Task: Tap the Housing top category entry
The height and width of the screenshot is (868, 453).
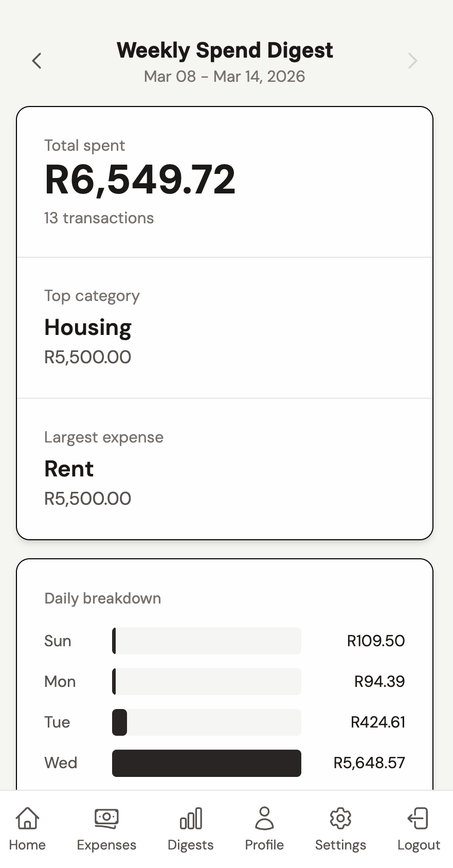Action: 88,328
